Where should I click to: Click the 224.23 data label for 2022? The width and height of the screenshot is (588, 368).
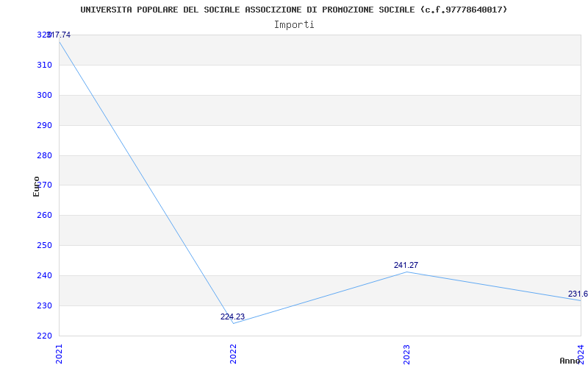point(232,316)
